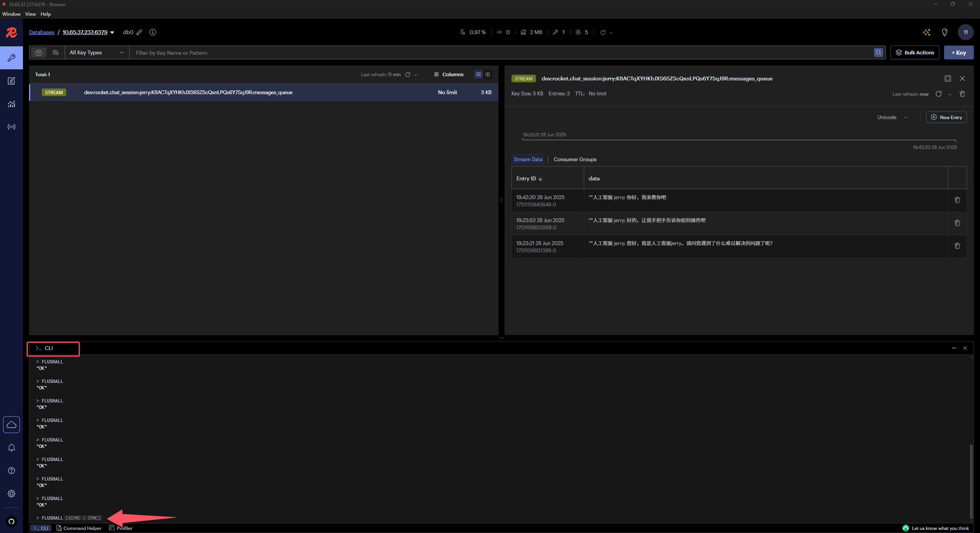Click the stream timeline range slider
The height and width of the screenshot is (533, 980).
tap(739, 140)
